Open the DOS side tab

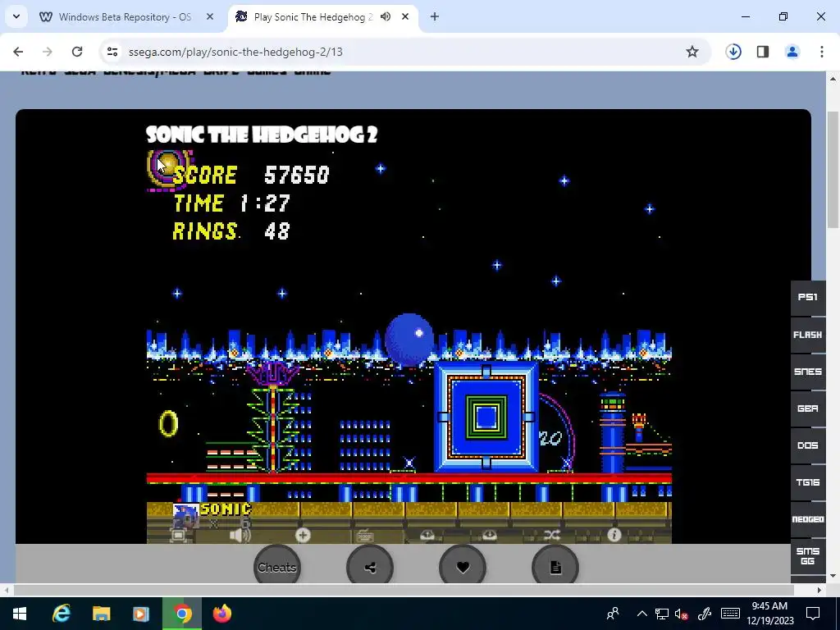click(808, 445)
